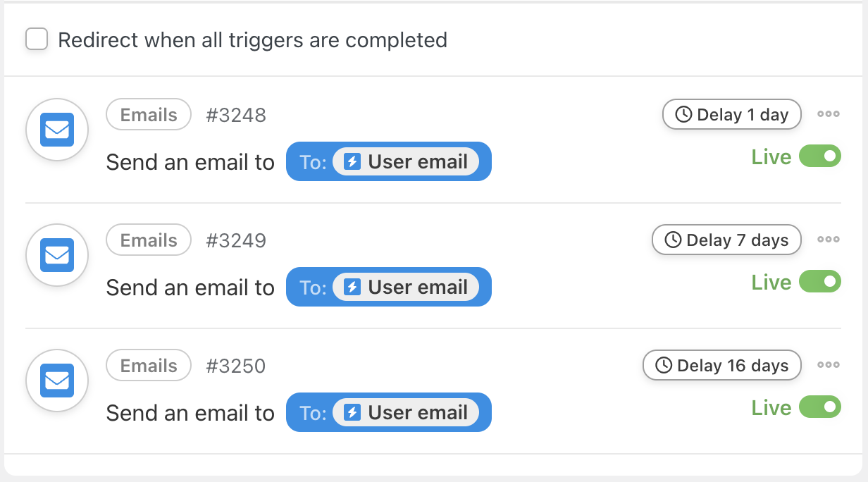Open three-dot menu for email #3249

[828, 240]
